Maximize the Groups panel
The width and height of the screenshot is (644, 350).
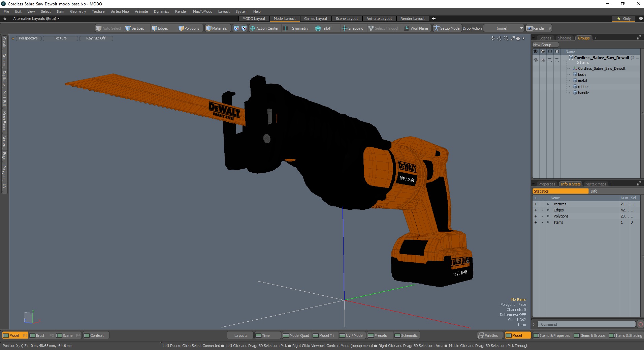639,38
